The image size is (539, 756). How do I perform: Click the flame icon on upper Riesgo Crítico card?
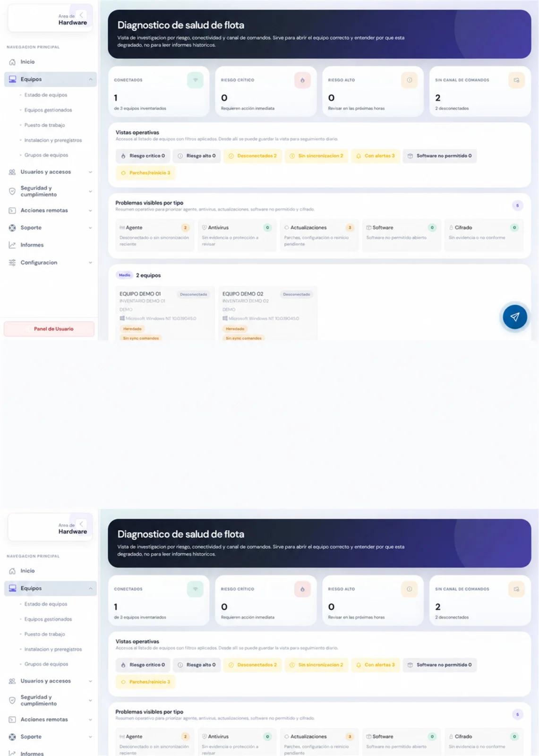click(x=302, y=80)
